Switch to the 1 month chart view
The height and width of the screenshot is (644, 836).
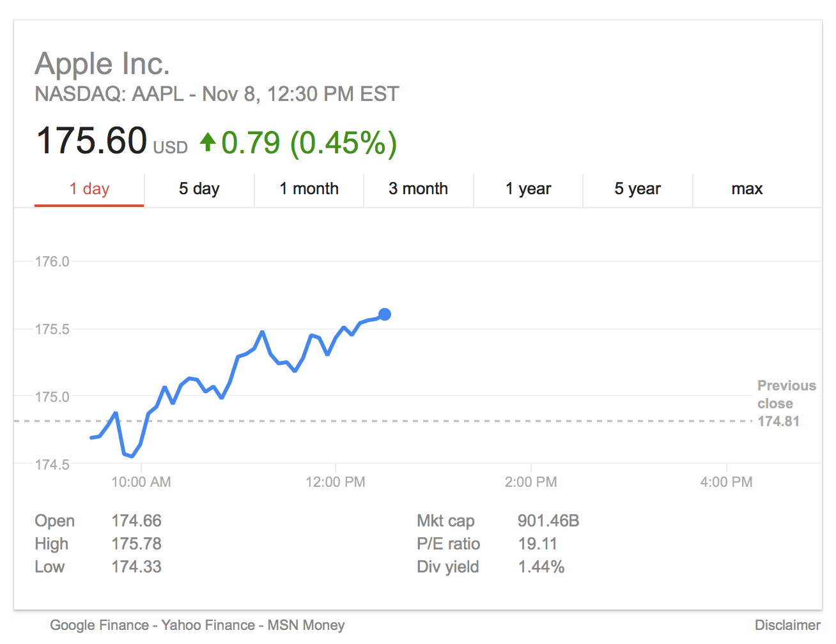[309, 188]
